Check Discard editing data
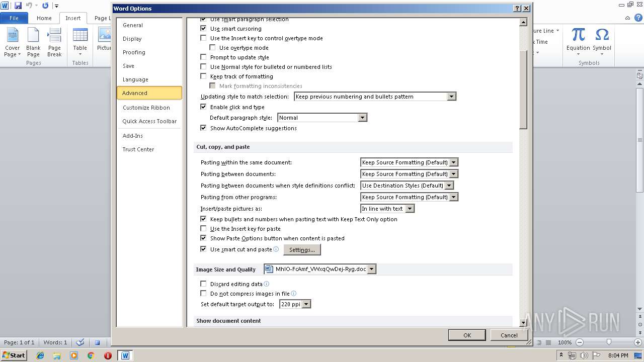 (x=203, y=284)
